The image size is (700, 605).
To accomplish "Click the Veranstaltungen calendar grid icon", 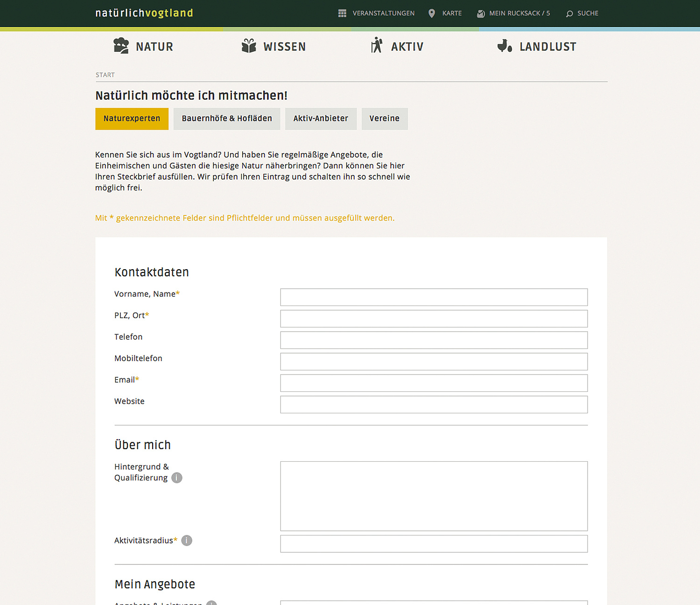I will (x=342, y=14).
